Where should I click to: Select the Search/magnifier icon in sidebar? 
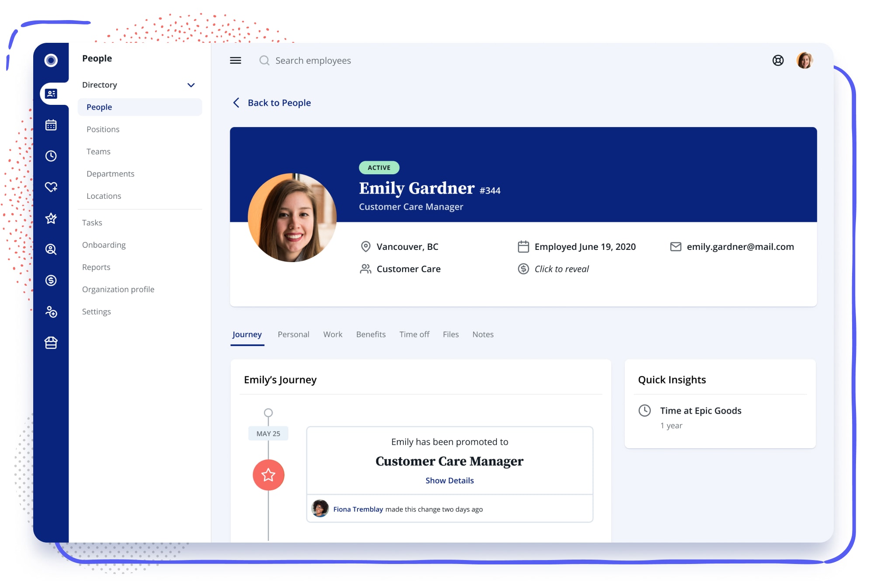(51, 249)
